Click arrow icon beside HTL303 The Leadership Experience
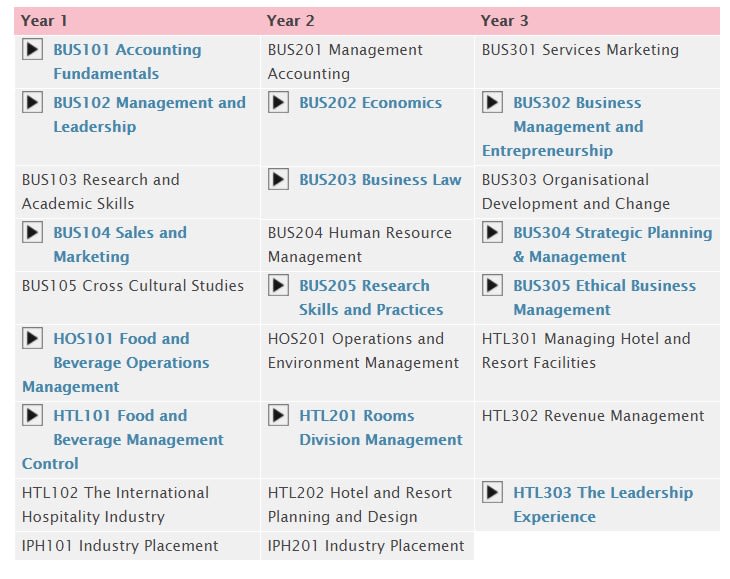The image size is (730, 579). [x=493, y=492]
